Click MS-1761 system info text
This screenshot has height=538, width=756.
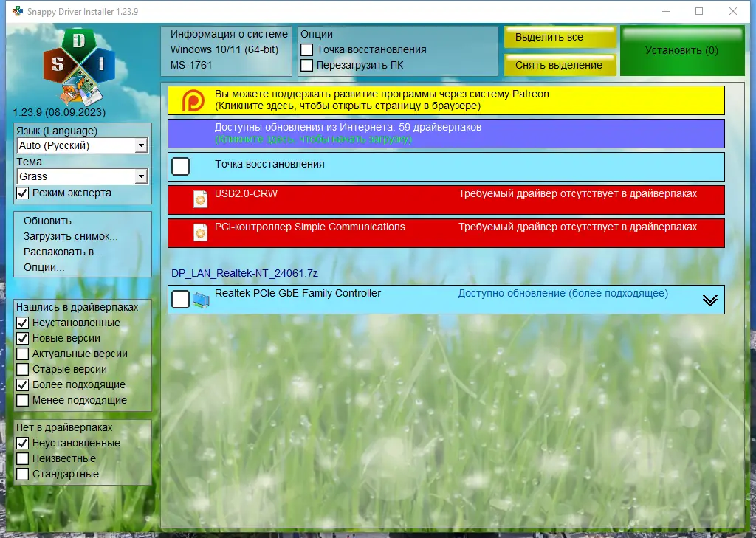click(x=191, y=65)
